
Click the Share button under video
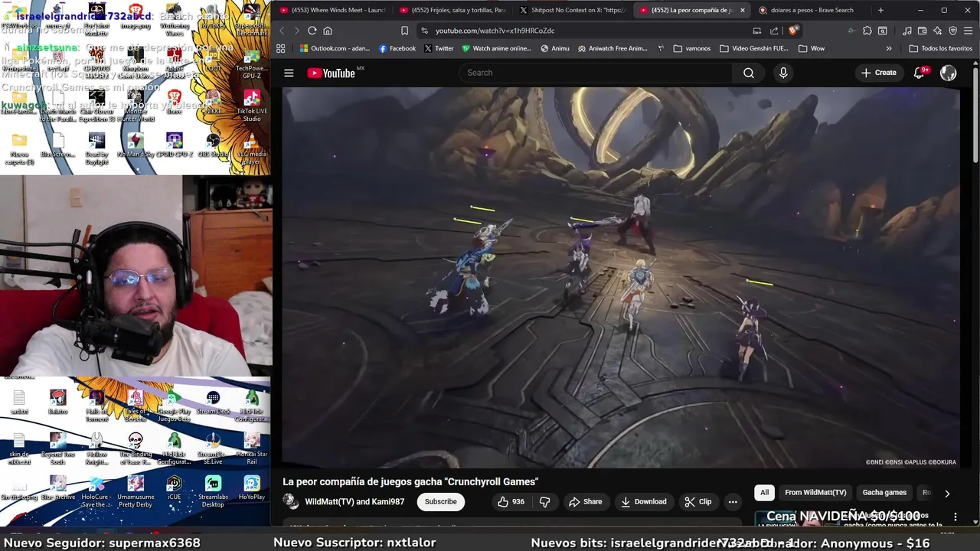click(585, 502)
